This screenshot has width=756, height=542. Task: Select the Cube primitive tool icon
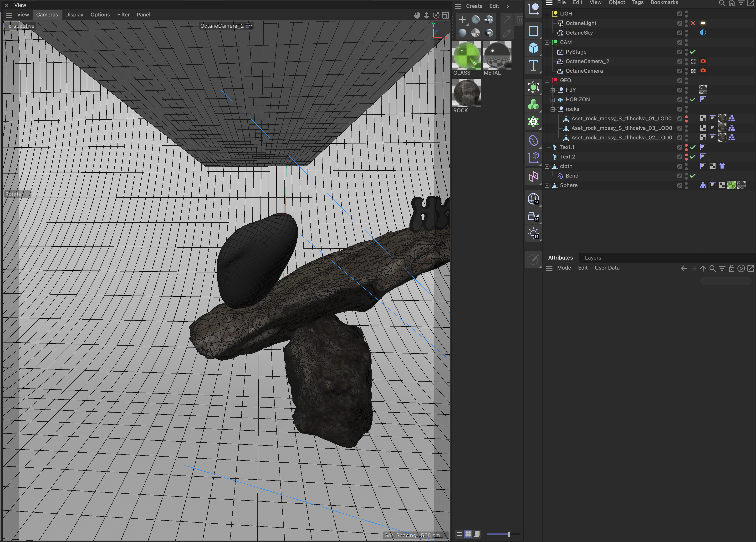(x=533, y=48)
